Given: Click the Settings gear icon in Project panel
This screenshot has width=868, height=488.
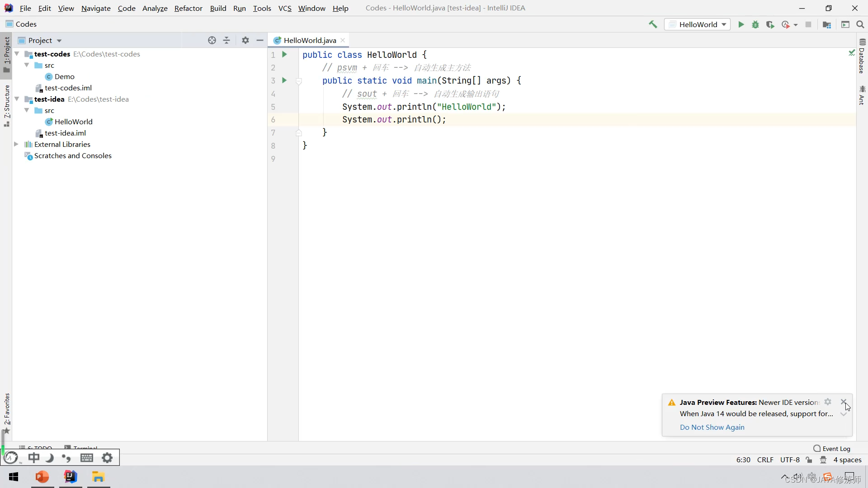Looking at the screenshot, I should tap(245, 40).
